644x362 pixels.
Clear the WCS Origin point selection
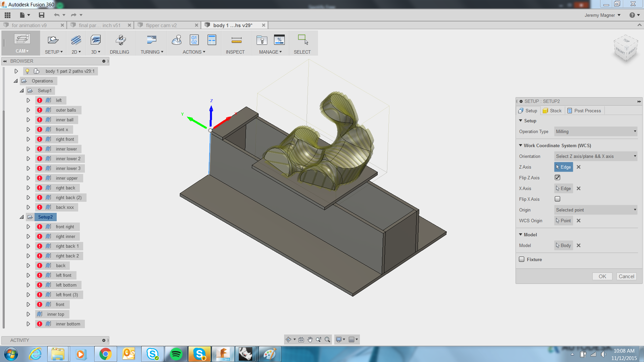click(579, 221)
